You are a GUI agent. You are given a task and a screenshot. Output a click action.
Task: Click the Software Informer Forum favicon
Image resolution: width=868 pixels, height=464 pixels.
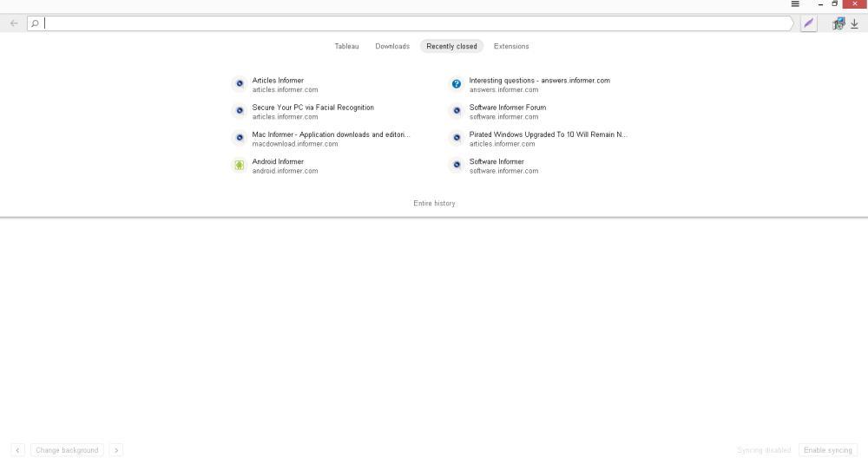pyautogui.click(x=457, y=111)
